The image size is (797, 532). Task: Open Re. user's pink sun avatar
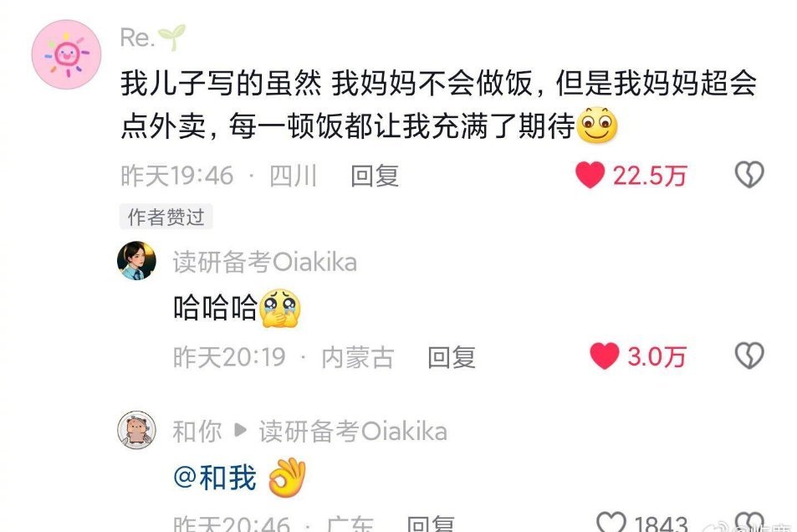(x=67, y=54)
